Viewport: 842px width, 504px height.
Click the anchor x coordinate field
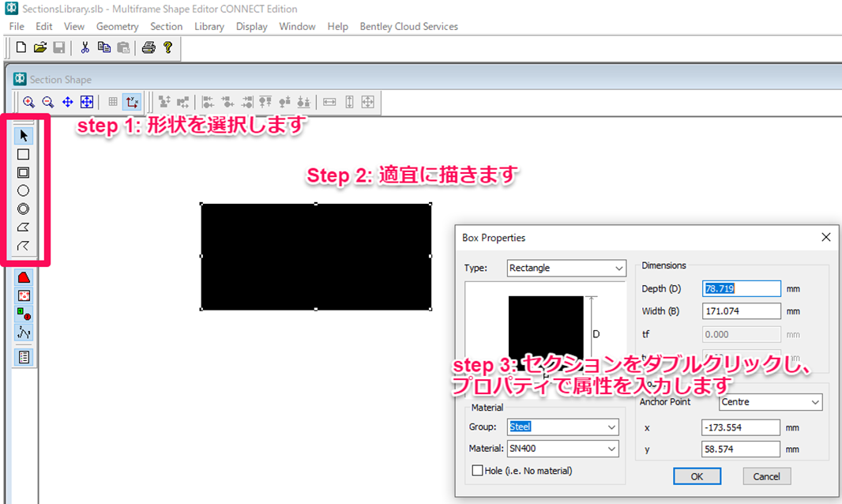741,427
